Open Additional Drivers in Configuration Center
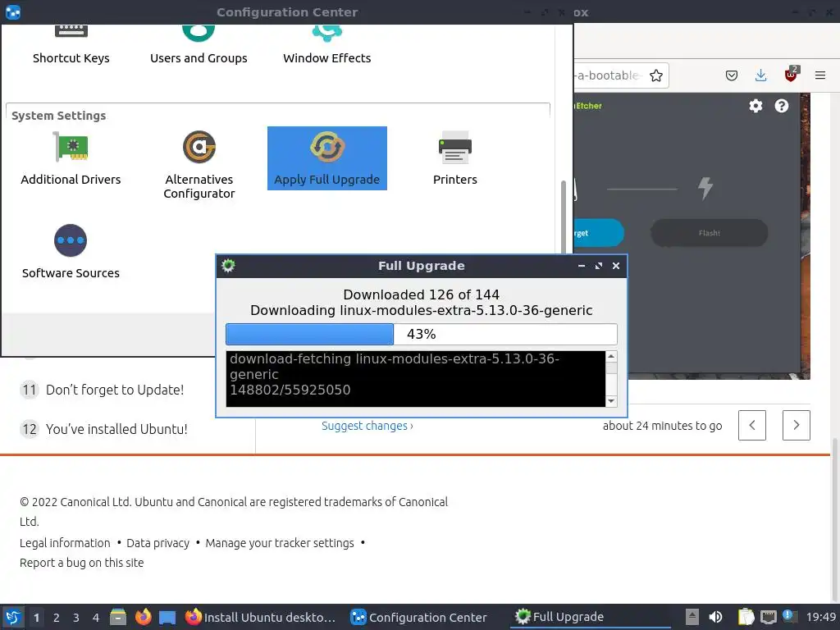The width and height of the screenshot is (840, 630). point(71,158)
